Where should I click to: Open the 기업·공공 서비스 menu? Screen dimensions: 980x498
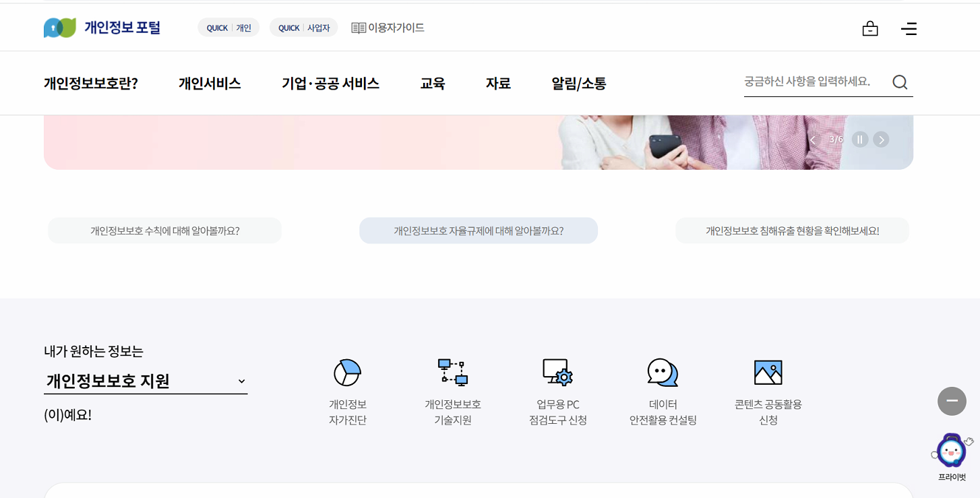tap(330, 84)
